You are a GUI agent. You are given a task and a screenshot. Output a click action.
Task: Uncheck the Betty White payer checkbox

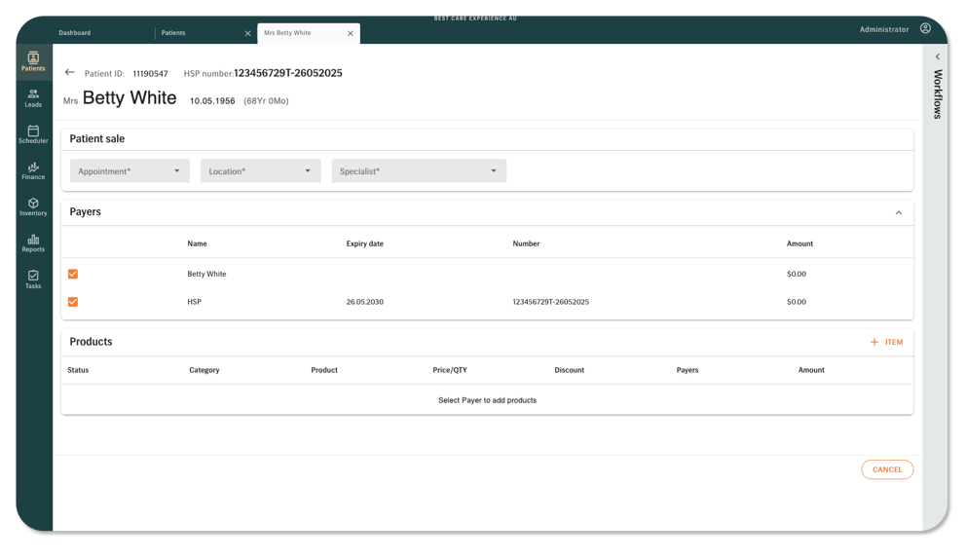coord(73,274)
